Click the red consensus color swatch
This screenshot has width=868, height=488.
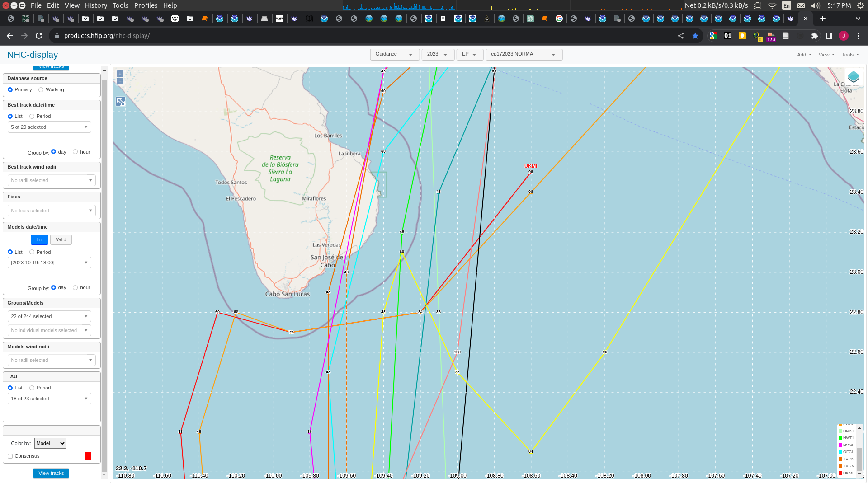88,456
